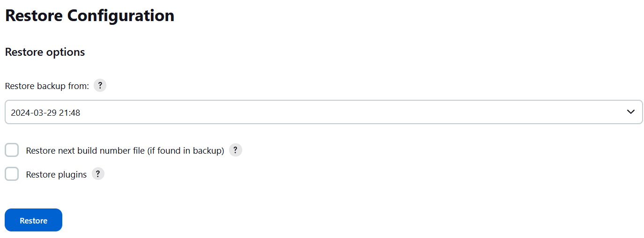This screenshot has width=644, height=238.
Task: Tick the Restore plugins checkbox
Action: [x=12, y=174]
